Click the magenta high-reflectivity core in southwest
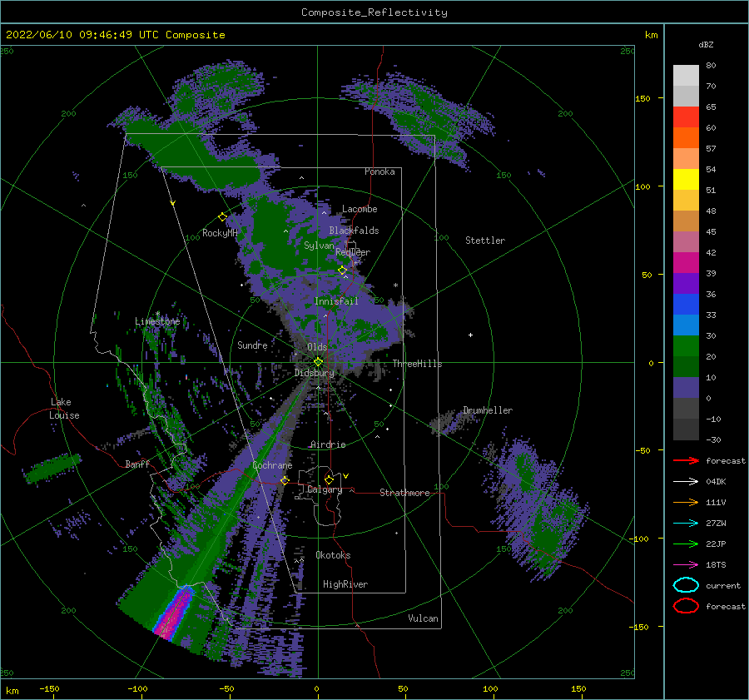Screen dimensions: 749x700 [173, 614]
